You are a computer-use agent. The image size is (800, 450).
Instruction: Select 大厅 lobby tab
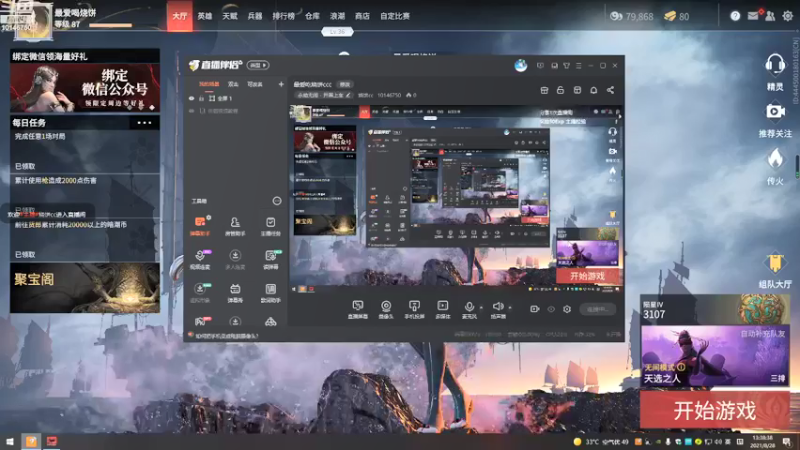(x=180, y=16)
